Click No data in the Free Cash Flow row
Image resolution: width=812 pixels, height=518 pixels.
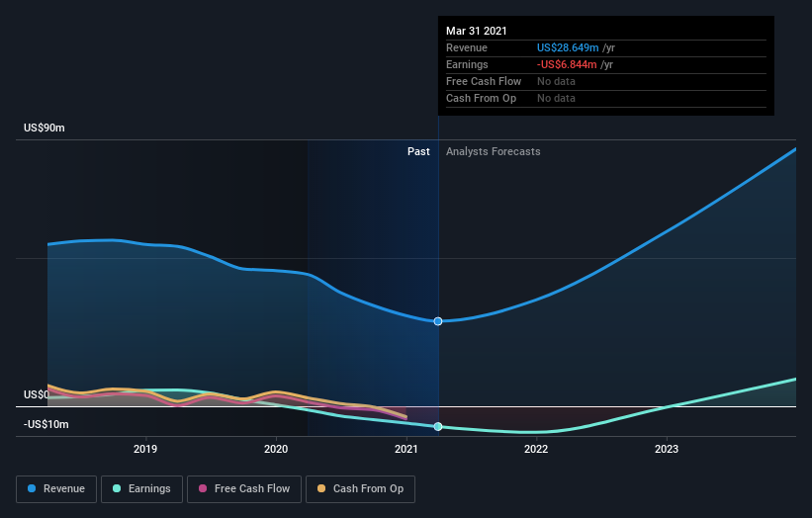556,81
